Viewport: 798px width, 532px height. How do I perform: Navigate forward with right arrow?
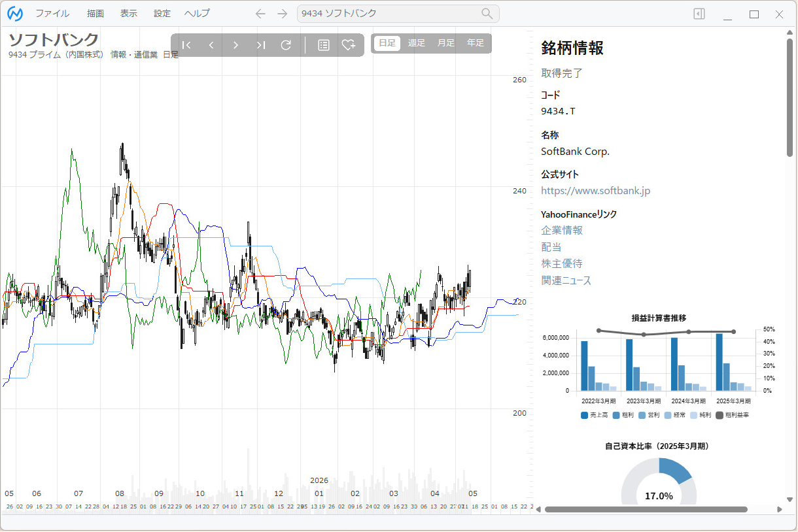pyautogui.click(x=282, y=14)
